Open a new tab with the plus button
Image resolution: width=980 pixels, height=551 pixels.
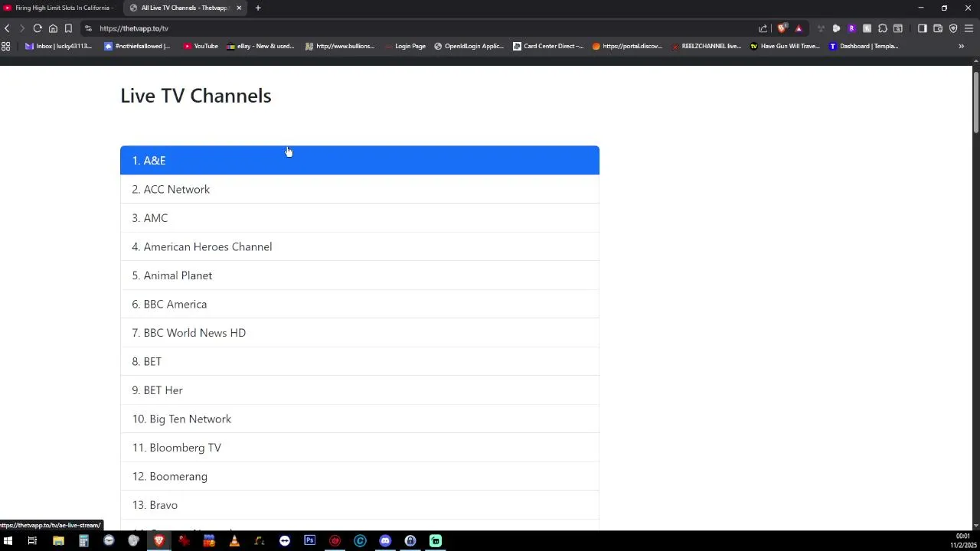[258, 8]
